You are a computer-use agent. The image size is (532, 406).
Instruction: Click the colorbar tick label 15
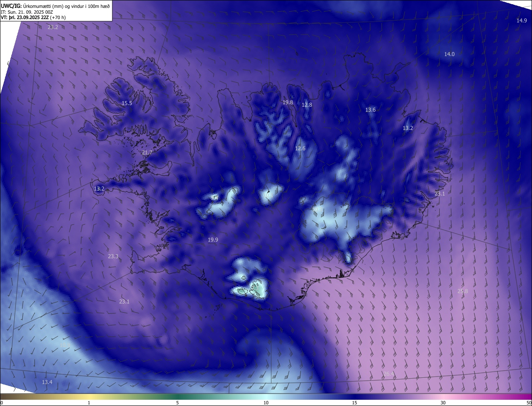coord(355,403)
